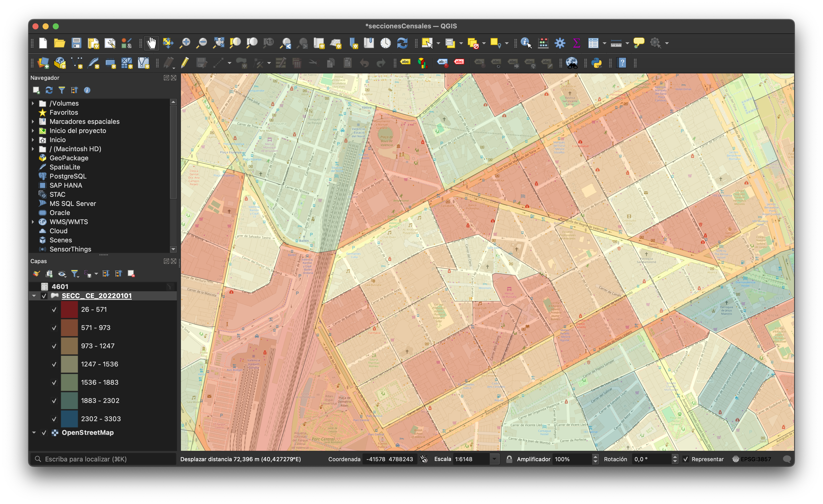
Task: Uncheck the 1536 - 1883 class checkbox
Action: tap(54, 382)
